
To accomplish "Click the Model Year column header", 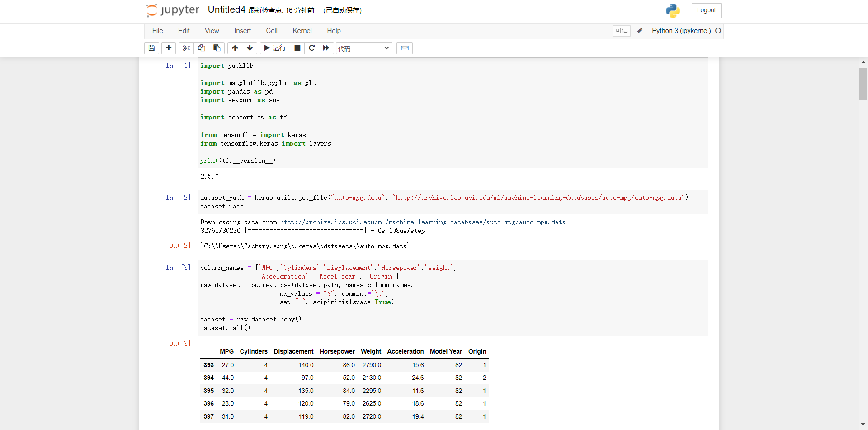I will [446, 351].
